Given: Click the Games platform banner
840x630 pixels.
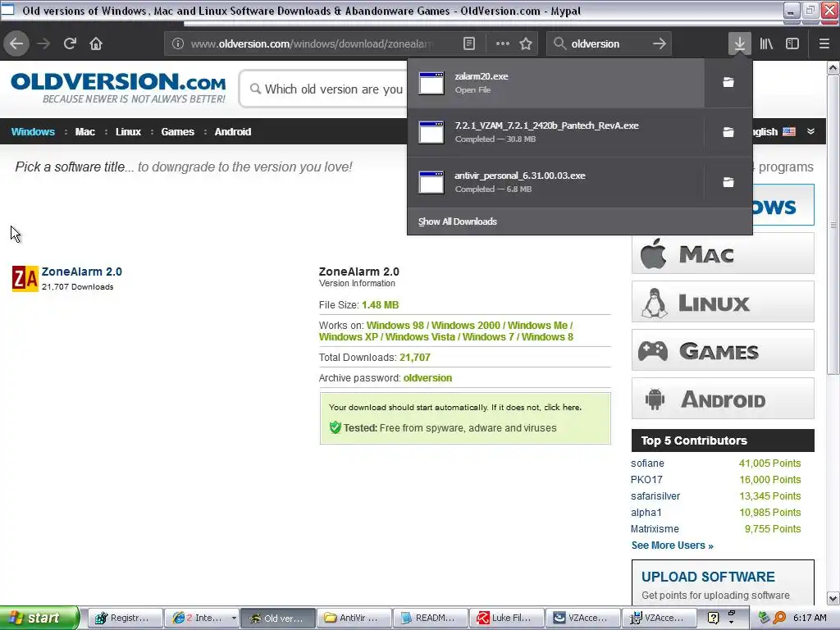Looking at the screenshot, I should (723, 351).
